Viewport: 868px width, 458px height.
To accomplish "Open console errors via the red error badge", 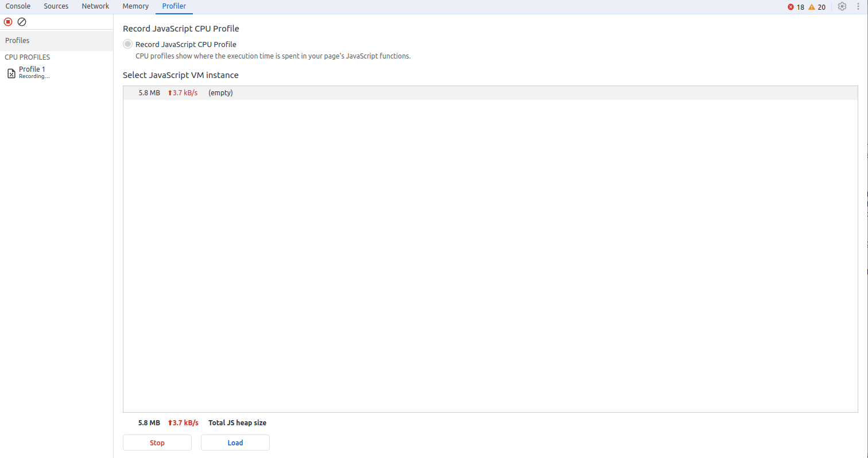I will (x=790, y=6).
